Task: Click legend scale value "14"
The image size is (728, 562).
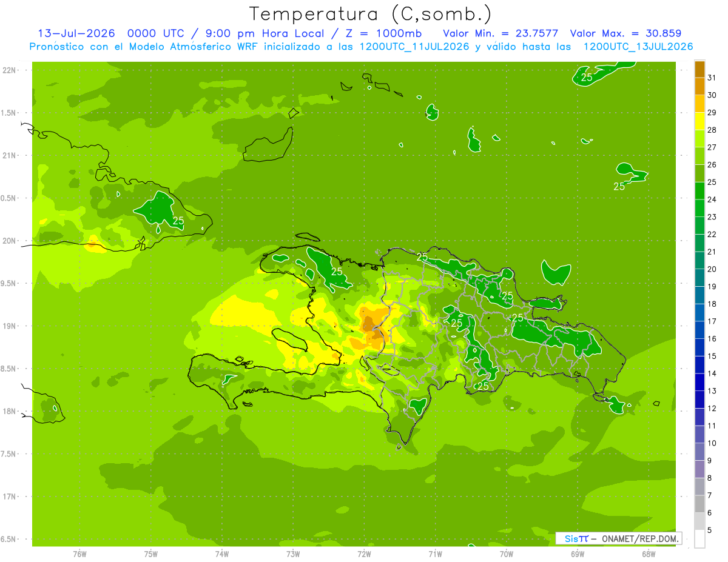Action: coord(712,374)
